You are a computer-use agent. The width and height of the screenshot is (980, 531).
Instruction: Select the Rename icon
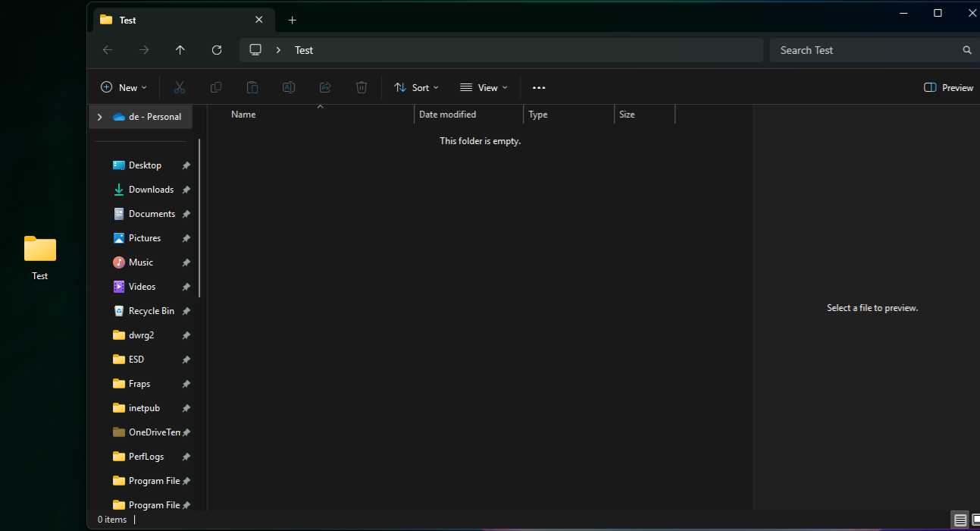tap(289, 87)
